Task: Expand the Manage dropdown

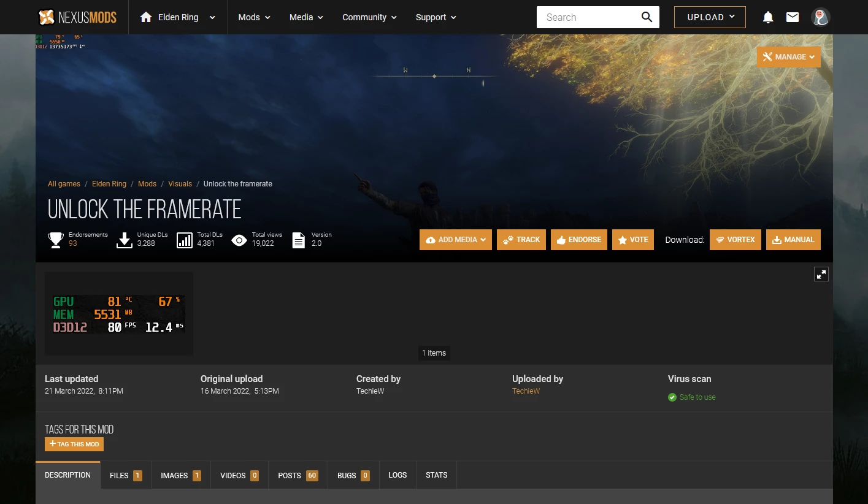Action: (788, 57)
